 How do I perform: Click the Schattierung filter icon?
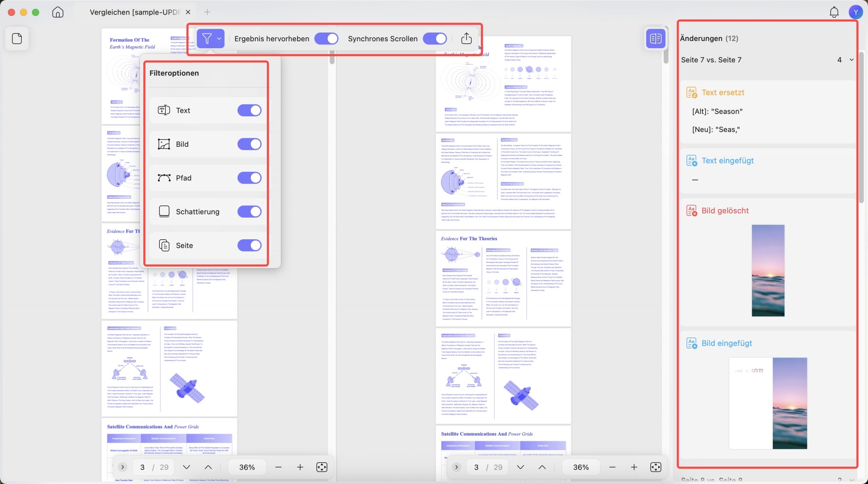pos(164,211)
